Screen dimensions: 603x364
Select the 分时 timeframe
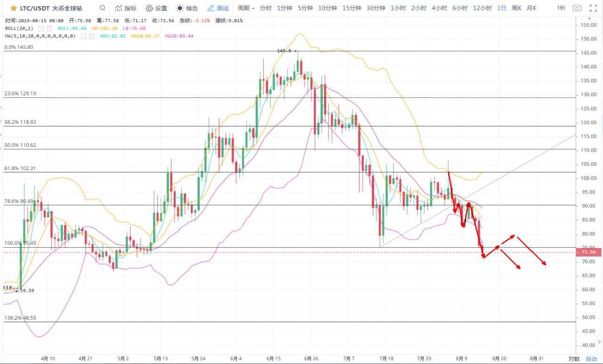tap(266, 8)
